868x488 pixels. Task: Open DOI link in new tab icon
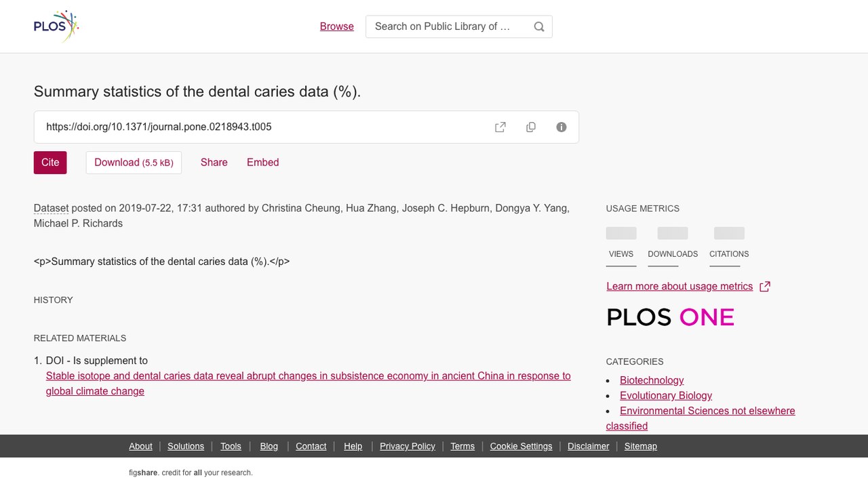500,127
